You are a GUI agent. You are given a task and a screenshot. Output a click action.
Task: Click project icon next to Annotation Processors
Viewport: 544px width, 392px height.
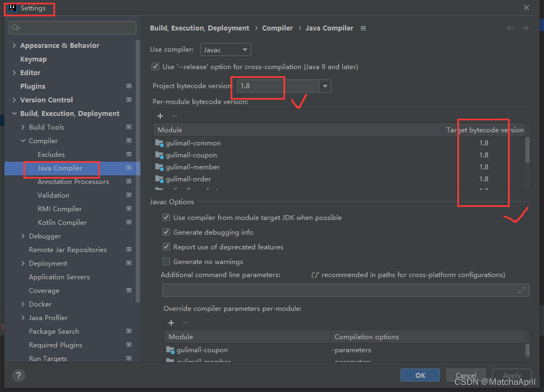click(129, 182)
